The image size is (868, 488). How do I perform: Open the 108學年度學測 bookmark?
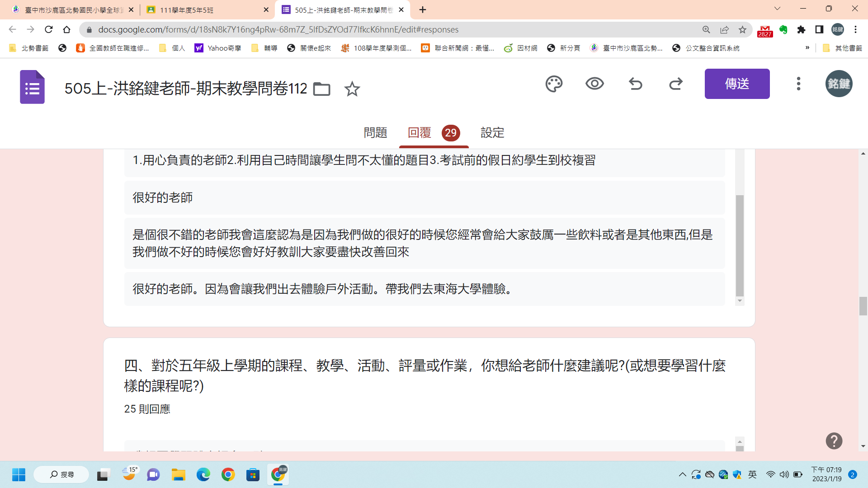376,48
